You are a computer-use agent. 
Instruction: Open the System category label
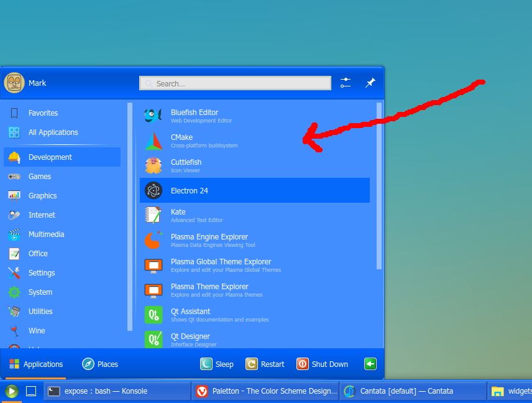pos(40,292)
